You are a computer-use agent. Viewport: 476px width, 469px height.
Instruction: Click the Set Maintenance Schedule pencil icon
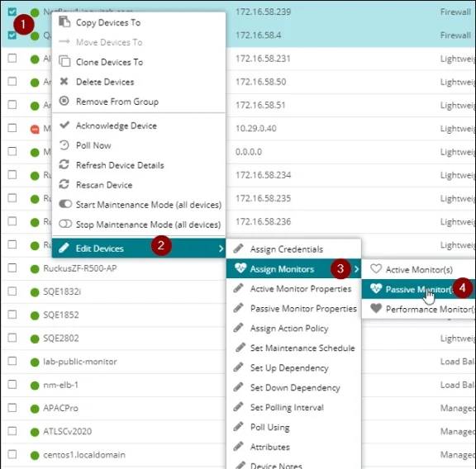tap(240, 348)
